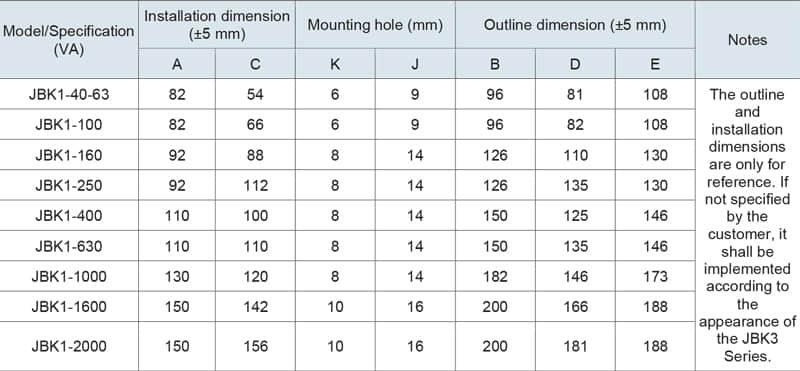
Task: Click value 182 in JBK1-1000 row
Action: pos(495,276)
